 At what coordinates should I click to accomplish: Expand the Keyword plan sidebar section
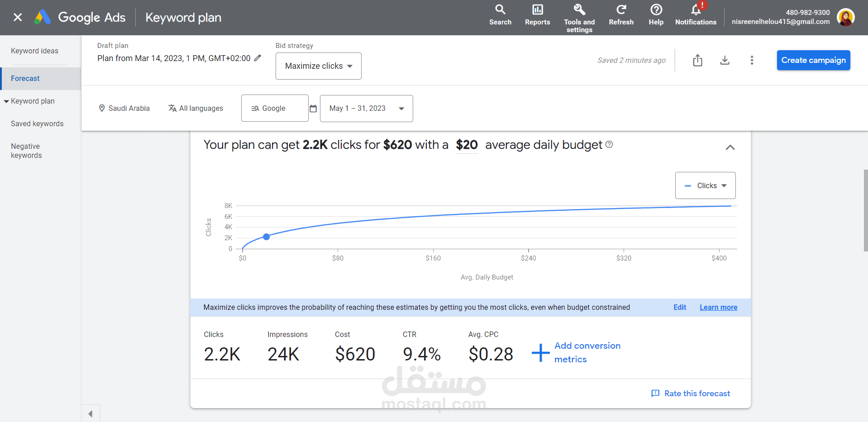[6, 101]
